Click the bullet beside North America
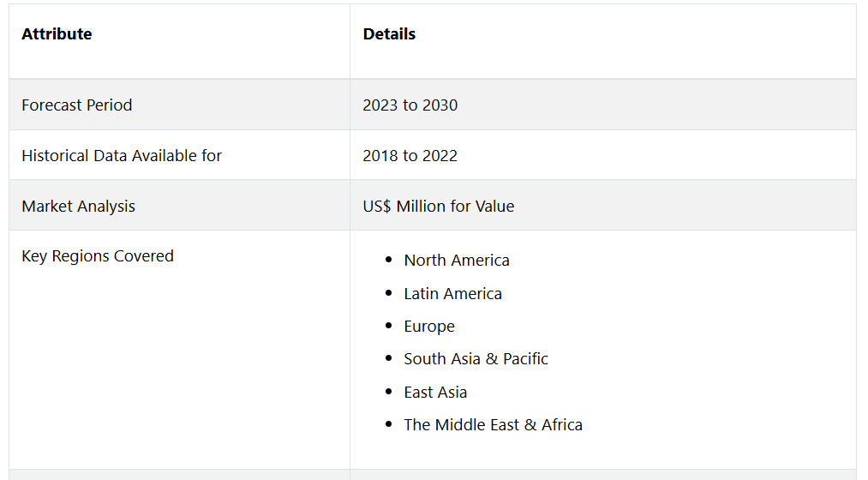This screenshot has width=868, height=480. tap(389, 260)
